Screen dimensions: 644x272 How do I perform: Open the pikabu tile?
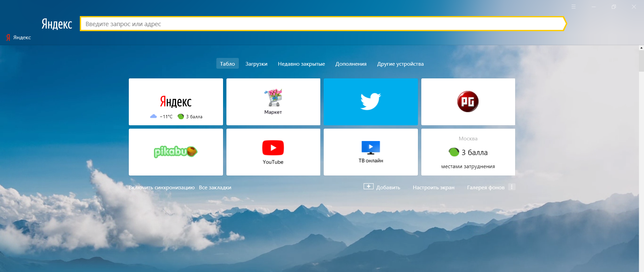click(x=176, y=152)
